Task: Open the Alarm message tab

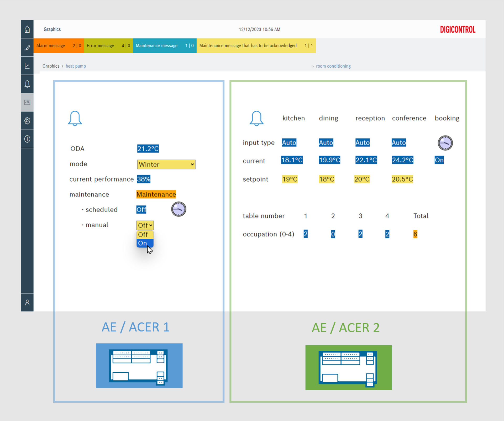Action: coord(59,46)
